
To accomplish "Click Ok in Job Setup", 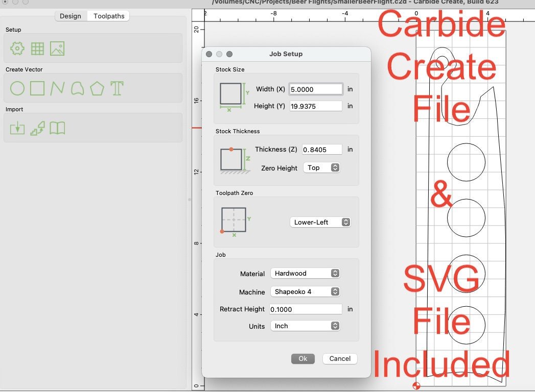I will (303, 359).
